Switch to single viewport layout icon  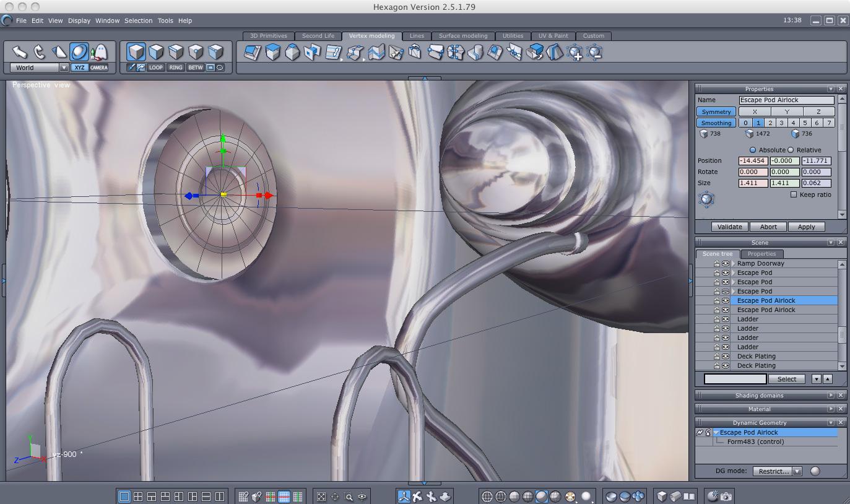(x=124, y=496)
